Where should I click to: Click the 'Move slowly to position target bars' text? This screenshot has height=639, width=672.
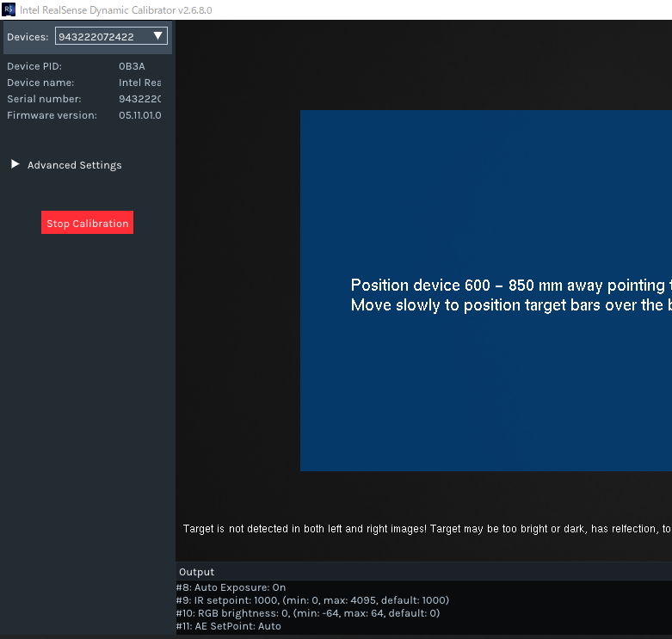tap(511, 305)
